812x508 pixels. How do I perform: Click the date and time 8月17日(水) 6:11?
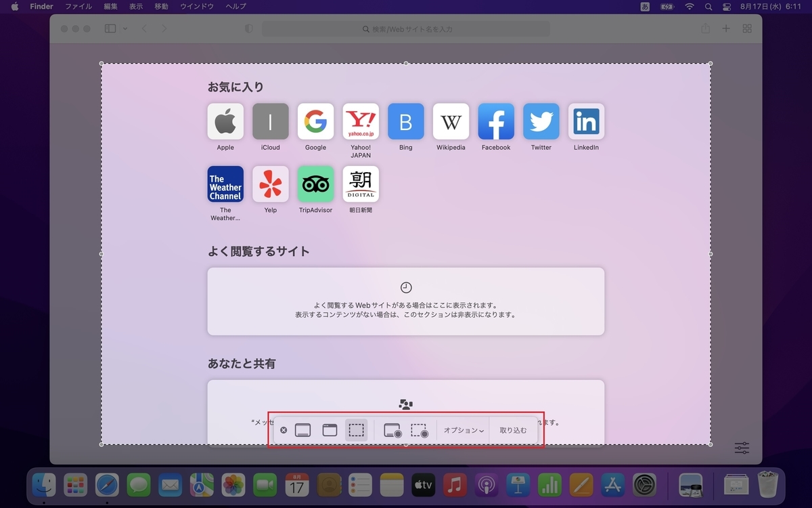pyautogui.click(x=771, y=6)
